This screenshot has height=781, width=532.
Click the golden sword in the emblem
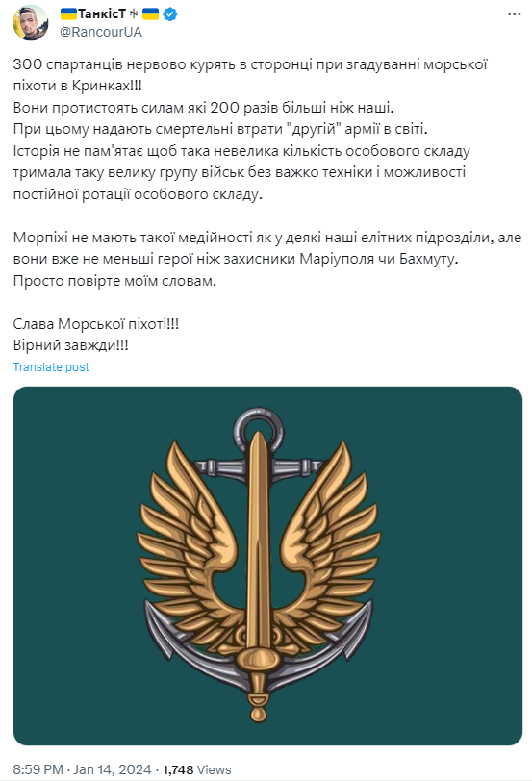(x=258, y=573)
